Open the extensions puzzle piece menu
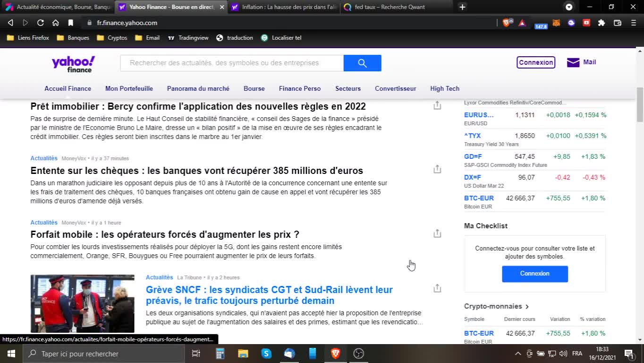This screenshot has width=644, height=363. pos(602,23)
